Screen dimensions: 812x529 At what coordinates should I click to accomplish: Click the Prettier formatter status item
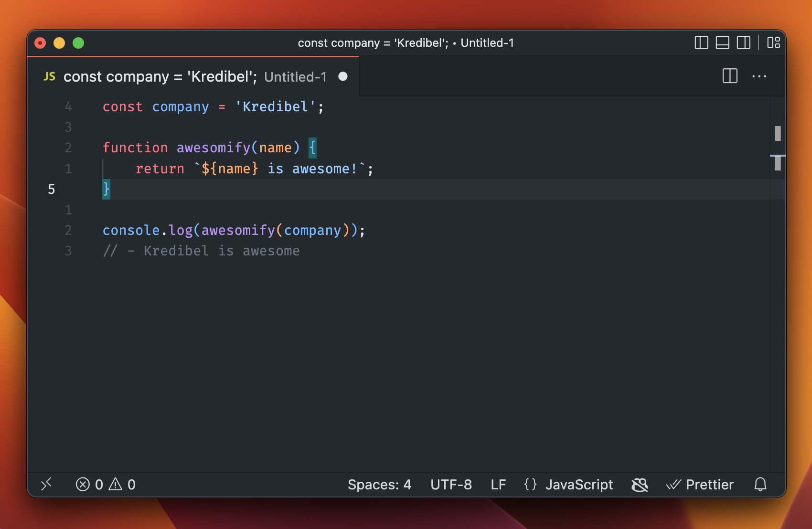(x=700, y=484)
